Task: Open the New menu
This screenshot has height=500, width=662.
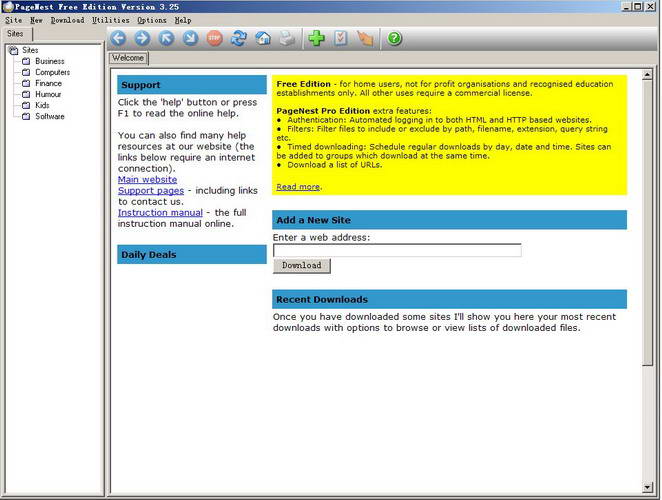Action: point(36,20)
